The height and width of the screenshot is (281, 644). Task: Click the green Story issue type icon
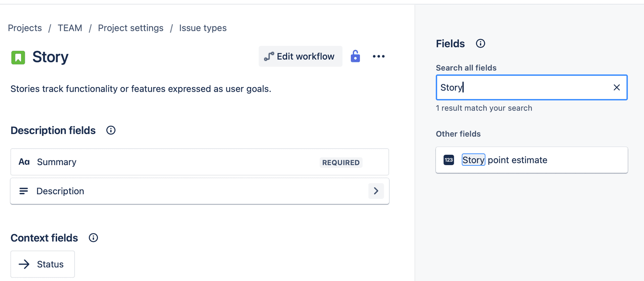pos(18,57)
